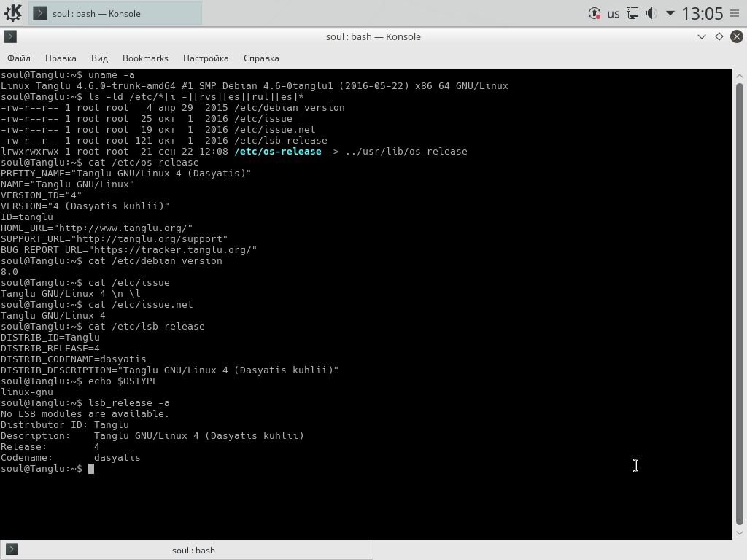Open the Правка menu

tap(61, 58)
